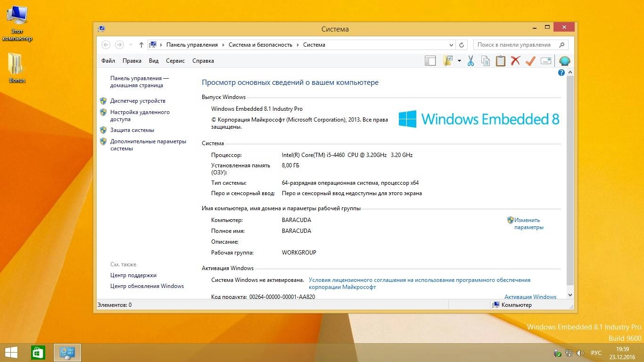Expand the root chevron before Панель управления

(x=161, y=45)
